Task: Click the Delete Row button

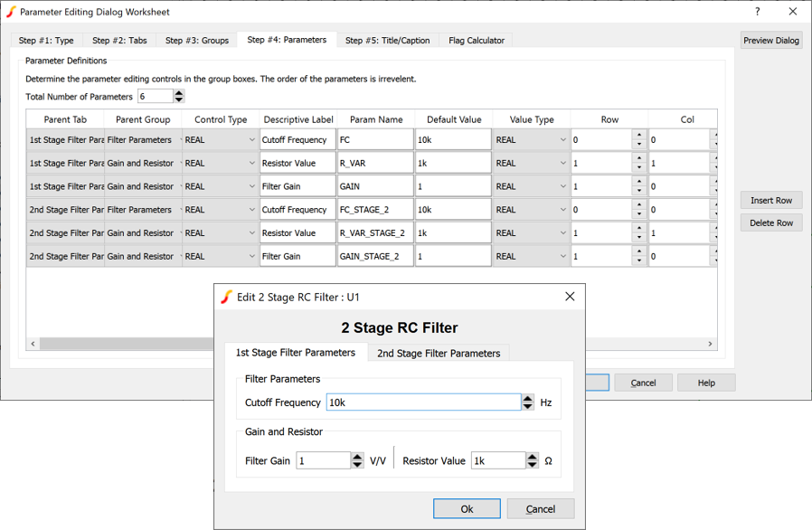Action: 770,222
